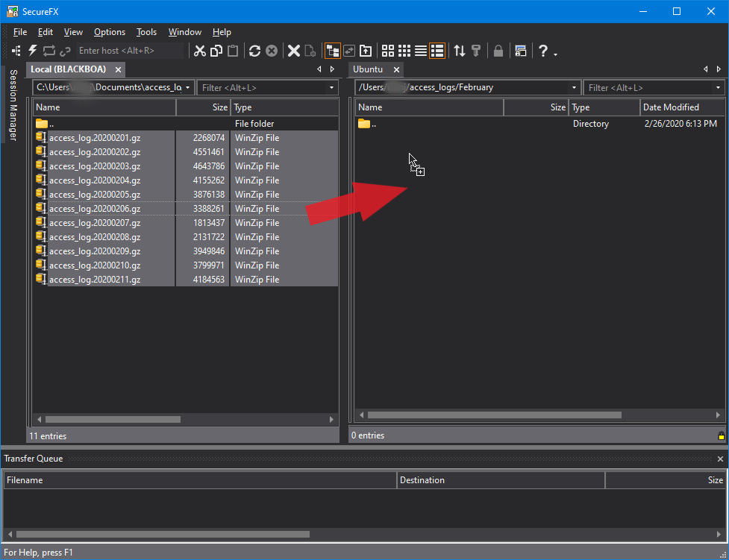This screenshot has height=560, width=729.
Task: Open Help question mark icon
Action: (543, 51)
